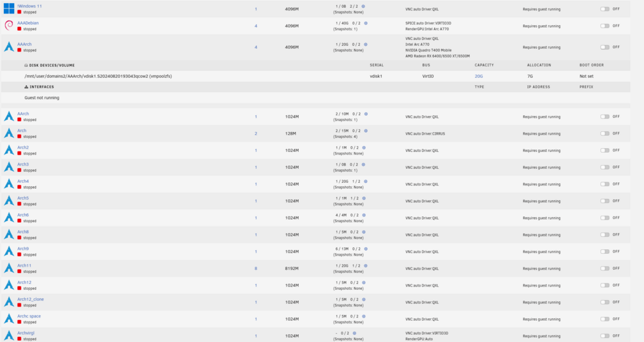Click disk info icon in Archvirgl row
The height and width of the screenshot is (342, 644).
coord(354,334)
